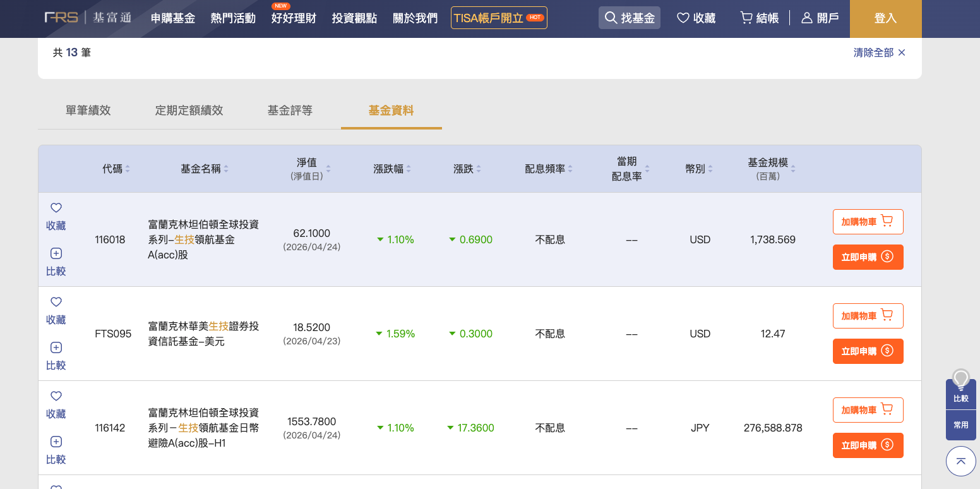
Task: Sort by 幣別 column
Action: [699, 169]
